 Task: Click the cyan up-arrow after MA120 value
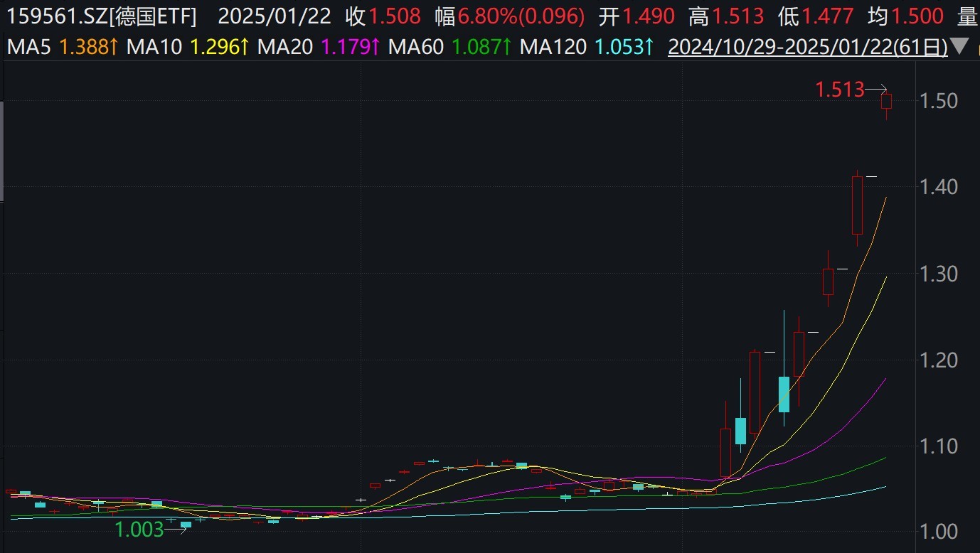pyautogui.click(x=649, y=48)
